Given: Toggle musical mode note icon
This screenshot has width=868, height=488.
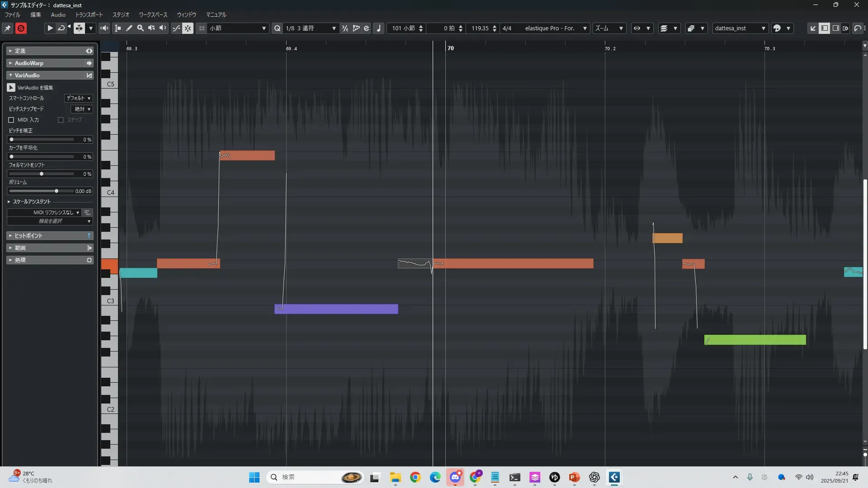Looking at the screenshot, I should pos(379,28).
